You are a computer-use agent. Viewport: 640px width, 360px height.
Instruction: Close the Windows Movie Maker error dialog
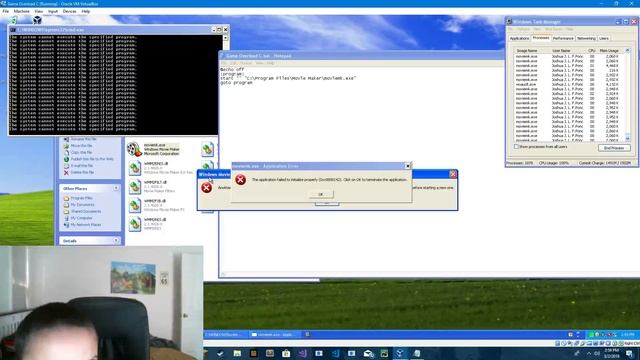[x=453, y=174]
